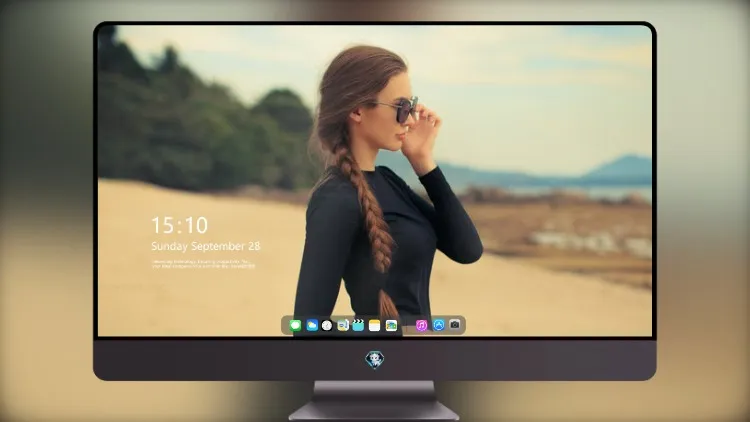The image size is (750, 422).
Task: Open the yellow Notes app in dock
Action: 375,325
